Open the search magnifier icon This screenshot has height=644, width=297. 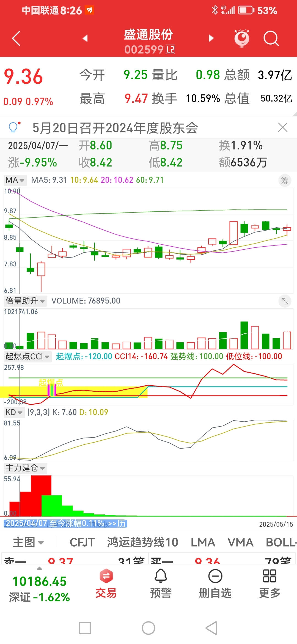[271, 38]
